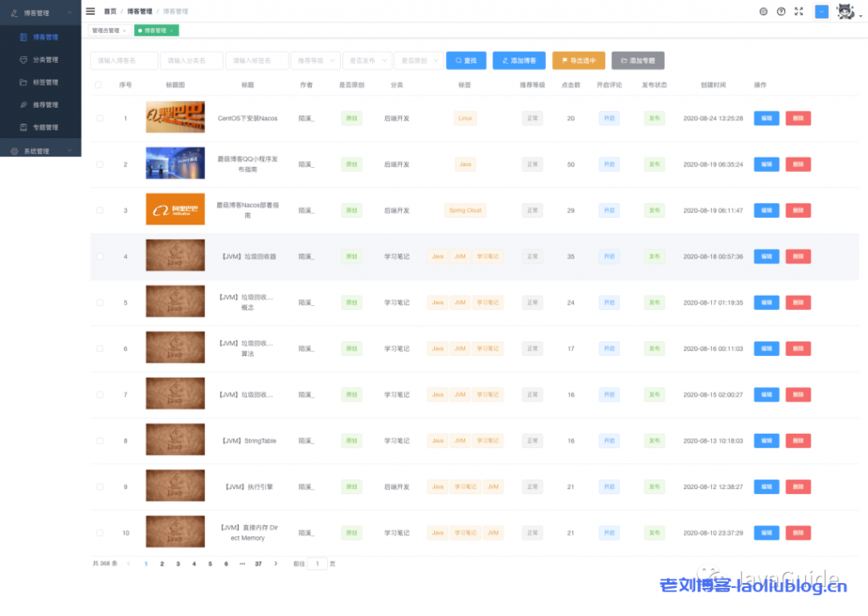The image size is (868, 616).
Task: Click the blue 添加博客 button
Action: point(518,60)
